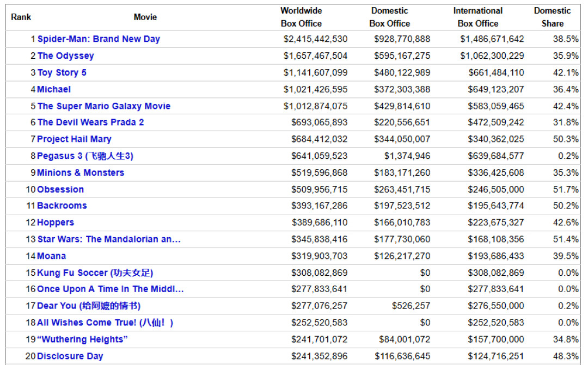The width and height of the screenshot is (588, 365).
Task: Select the worldwide total $319,903,703
Action: (x=320, y=256)
